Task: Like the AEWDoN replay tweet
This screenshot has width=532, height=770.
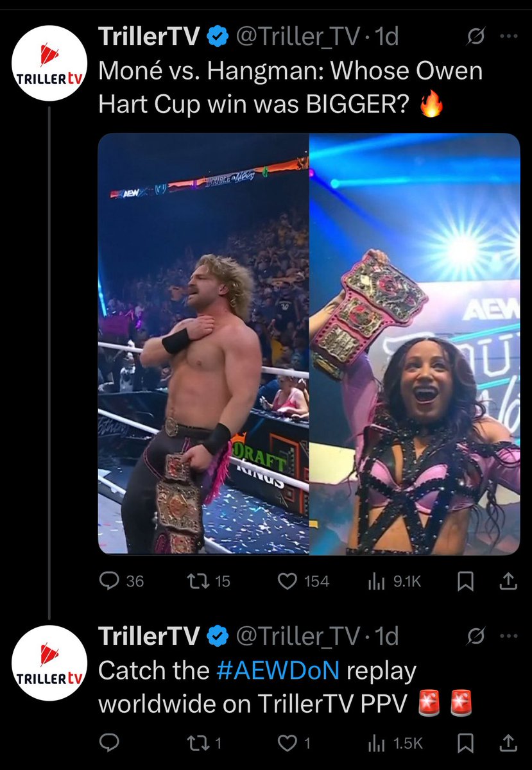Action: tap(295, 743)
